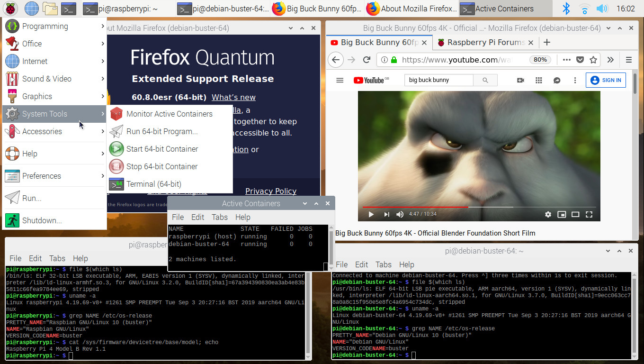Seek using the video progress bar
This screenshot has width=644, height=364.
pyautogui.click(x=479, y=207)
